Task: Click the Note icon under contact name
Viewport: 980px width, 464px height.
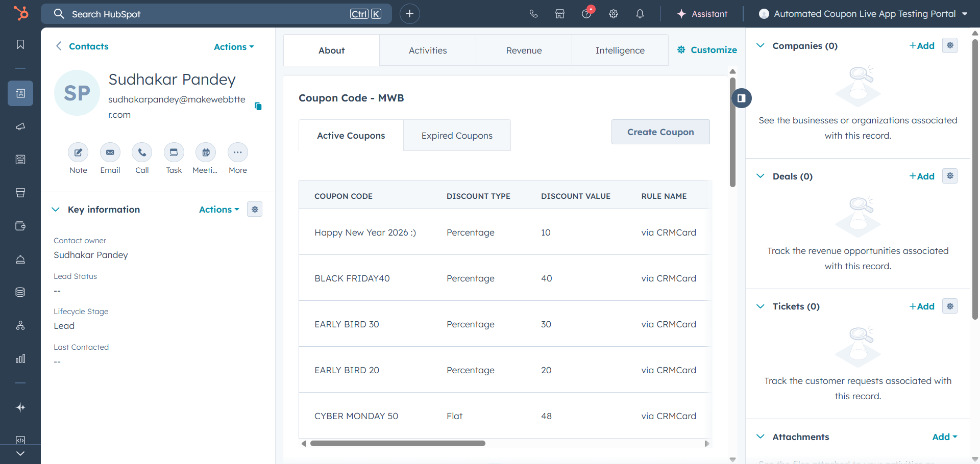Action: click(78, 152)
